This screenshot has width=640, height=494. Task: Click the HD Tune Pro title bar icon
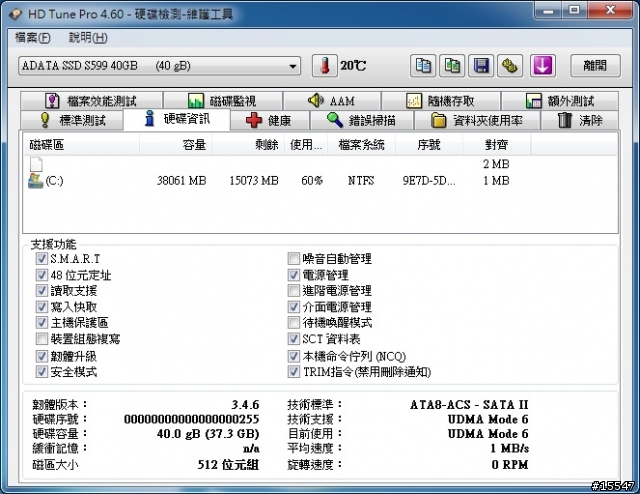(16, 14)
